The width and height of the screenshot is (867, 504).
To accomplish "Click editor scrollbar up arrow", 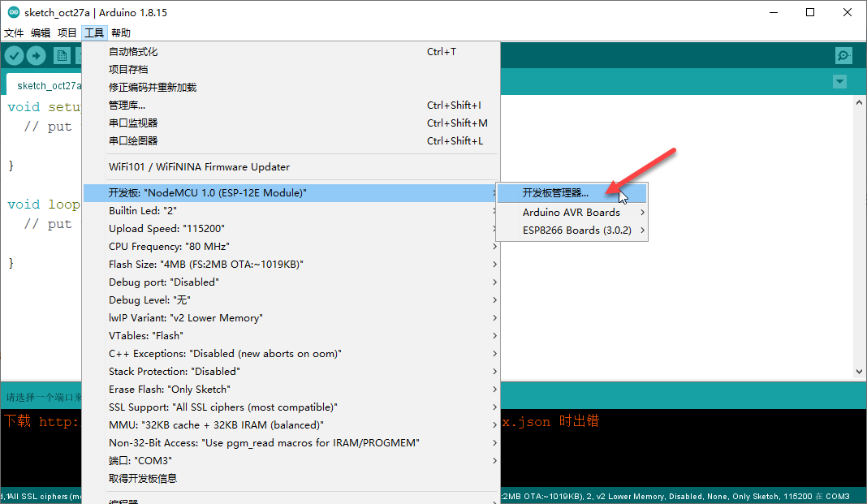I will click(859, 102).
